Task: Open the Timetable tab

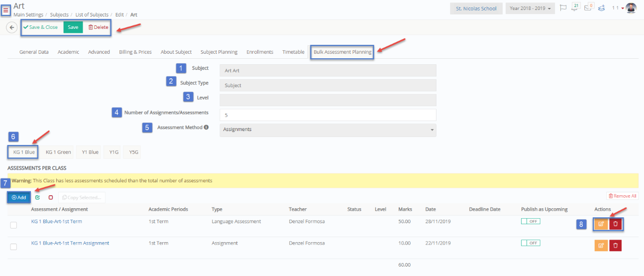Action: (x=293, y=52)
